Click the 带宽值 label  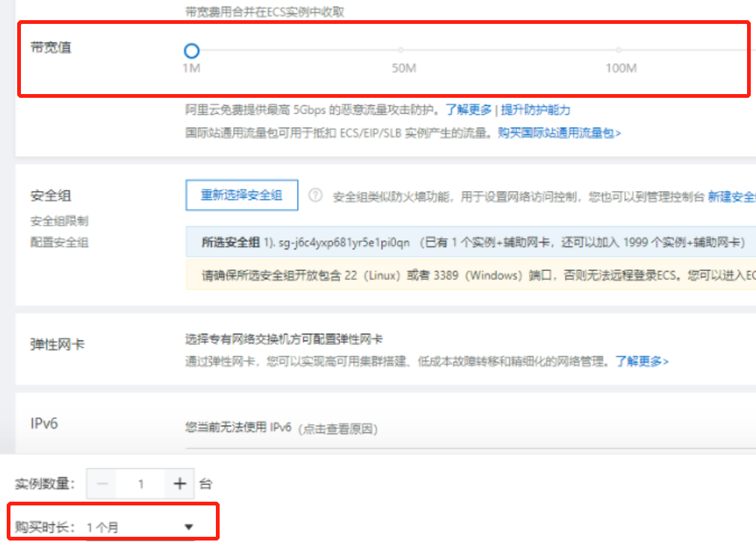(x=51, y=47)
